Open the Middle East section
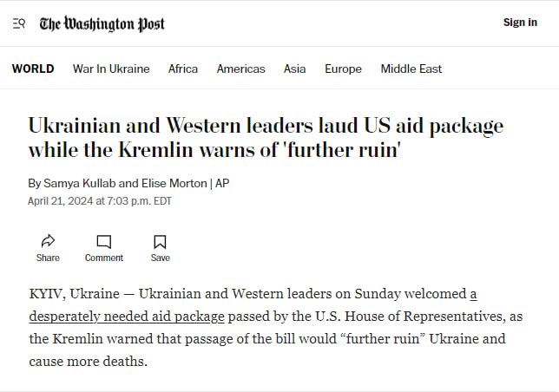Viewport: 559px width, 392px height. coord(411,69)
